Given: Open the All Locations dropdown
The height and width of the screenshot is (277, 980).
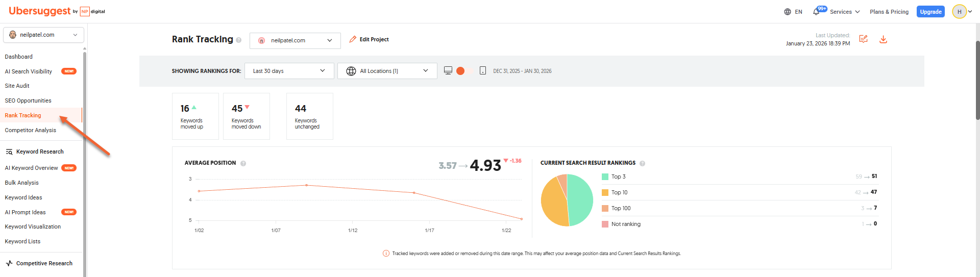Looking at the screenshot, I should tap(387, 71).
